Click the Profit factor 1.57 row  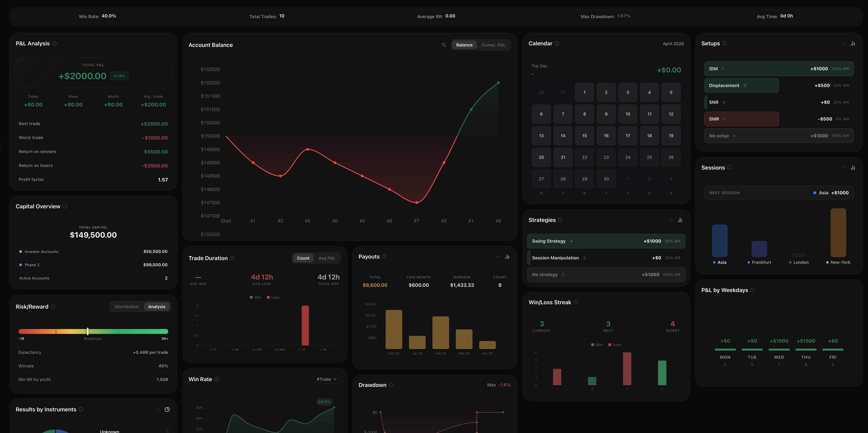[x=93, y=179]
